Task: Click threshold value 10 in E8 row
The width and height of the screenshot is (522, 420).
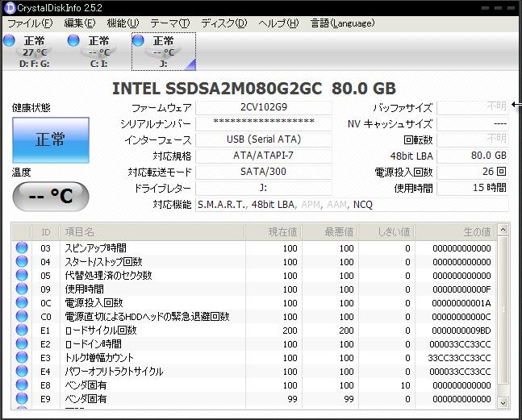Action: click(x=405, y=385)
